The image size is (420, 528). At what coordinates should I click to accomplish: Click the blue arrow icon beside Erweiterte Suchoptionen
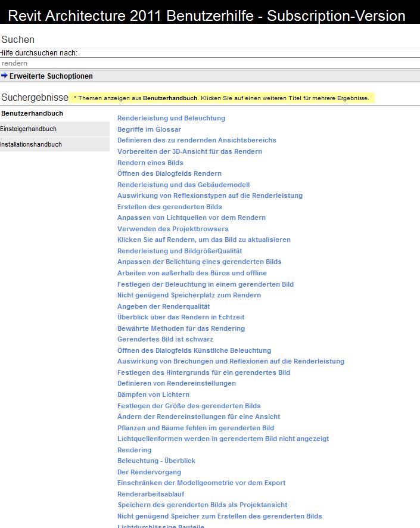point(4,76)
